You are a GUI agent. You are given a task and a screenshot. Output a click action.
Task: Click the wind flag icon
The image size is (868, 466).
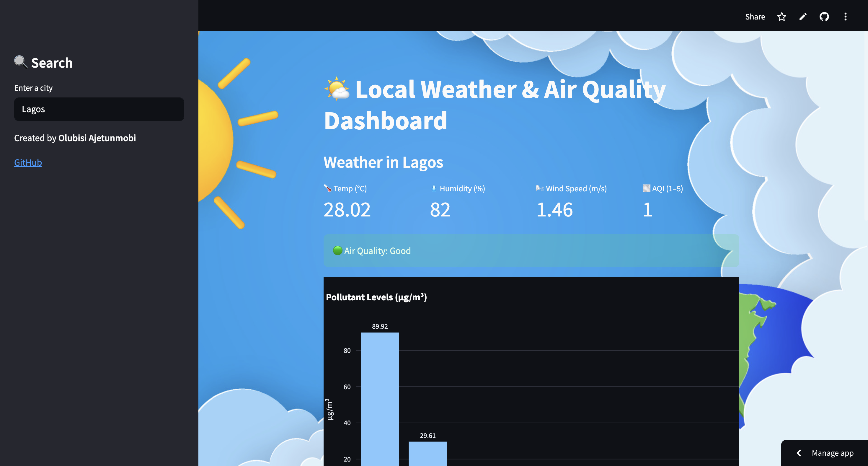[540, 188]
